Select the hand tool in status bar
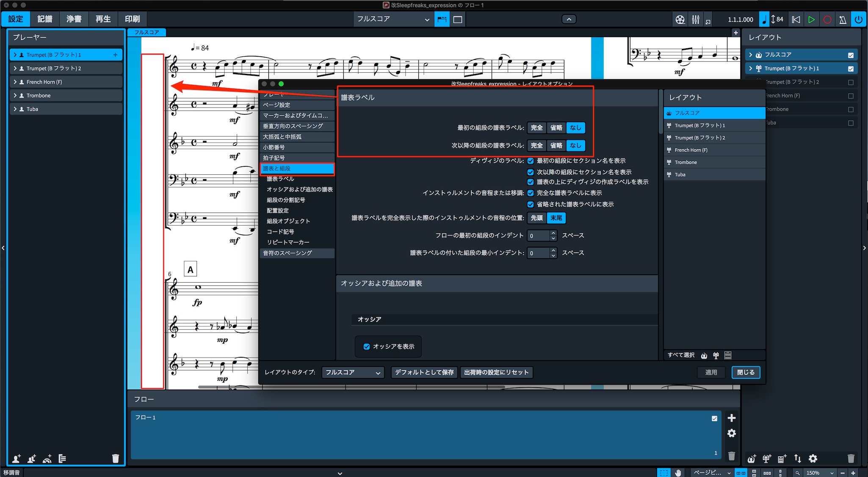The image size is (868, 477). click(678, 473)
